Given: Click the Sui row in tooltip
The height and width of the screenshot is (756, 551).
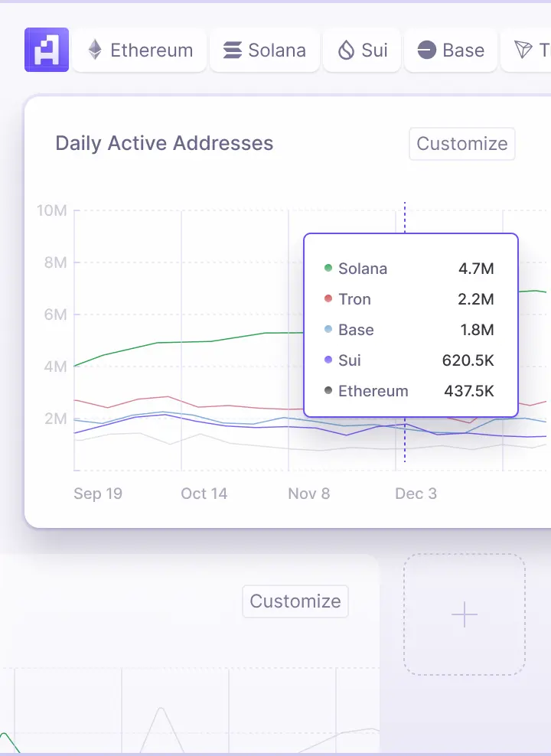Looking at the screenshot, I should point(409,360).
